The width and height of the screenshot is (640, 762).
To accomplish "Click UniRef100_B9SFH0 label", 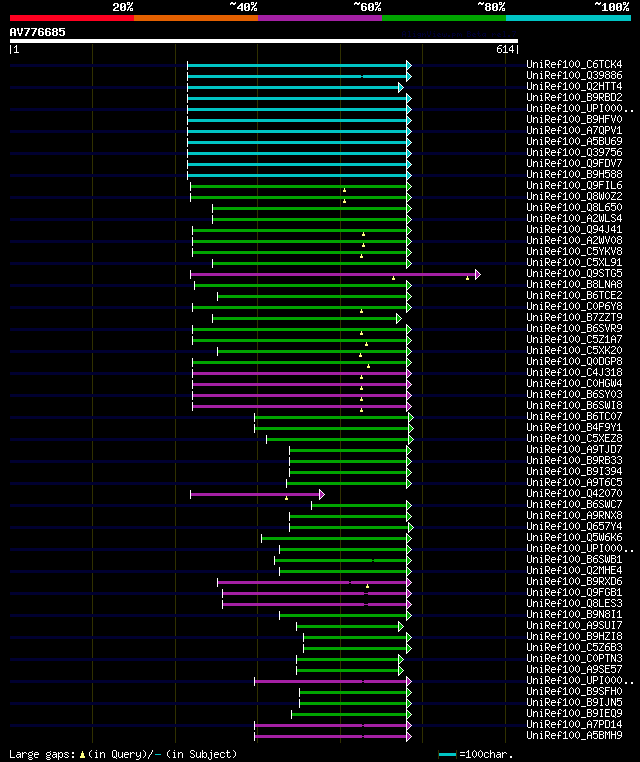I will point(574,692).
